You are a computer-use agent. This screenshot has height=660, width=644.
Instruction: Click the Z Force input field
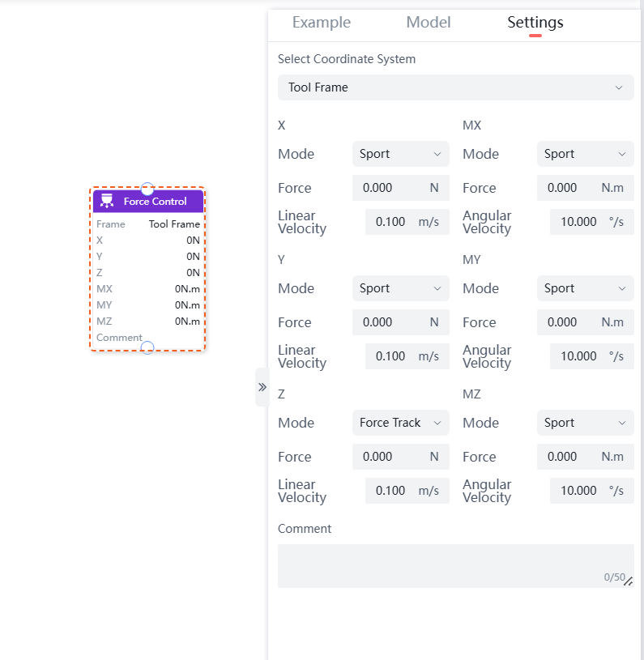[390, 457]
